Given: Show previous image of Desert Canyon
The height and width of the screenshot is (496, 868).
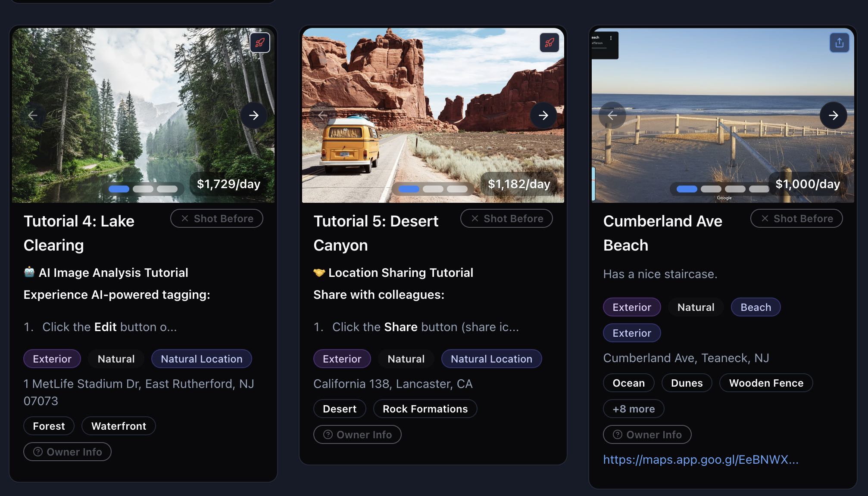Looking at the screenshot, I should (322, 115).
